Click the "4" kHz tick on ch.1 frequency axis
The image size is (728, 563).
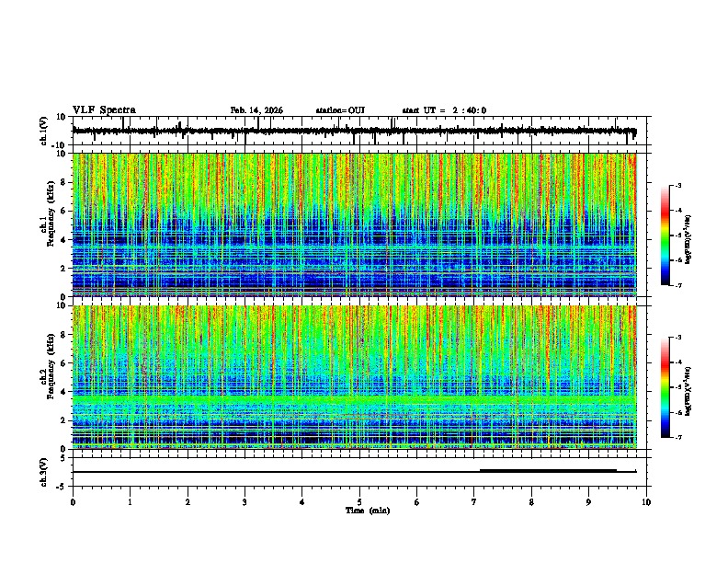coord(63,240)
